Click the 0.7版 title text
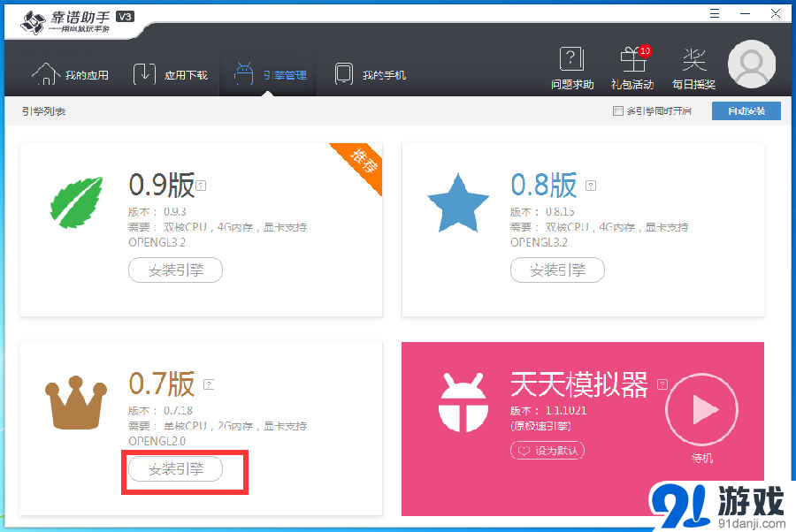Image resolution: width=796 pixels, height=532 pixels. (162, 384)
